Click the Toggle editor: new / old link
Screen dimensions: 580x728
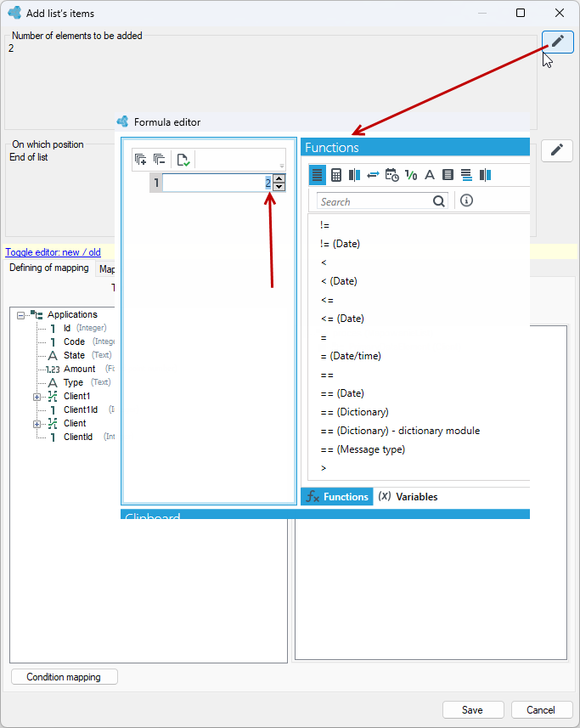tap(53, 252)
